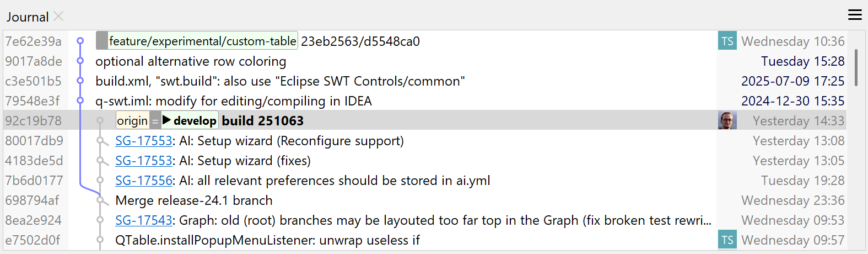Open the SG-17543 issue link
Viewport: 868px width, 254px height.
point(144,220)
